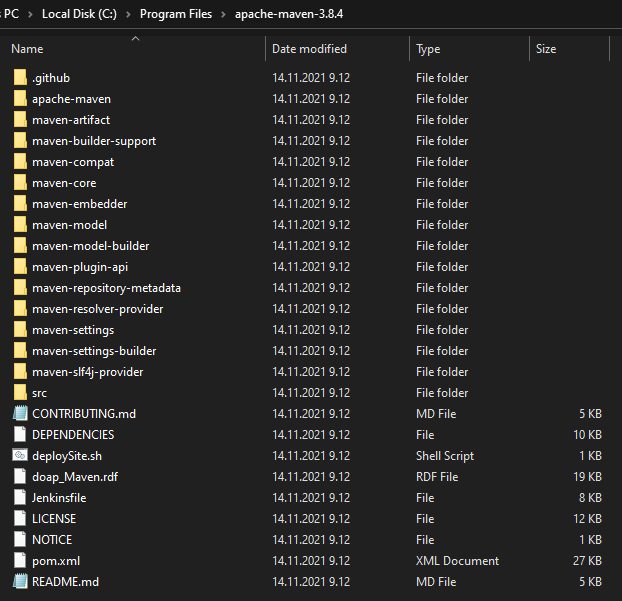Viewport: 622px width, 601px height.
Task: Open breadcrumb chevron after PC
Action: click(x=30, y=14)
